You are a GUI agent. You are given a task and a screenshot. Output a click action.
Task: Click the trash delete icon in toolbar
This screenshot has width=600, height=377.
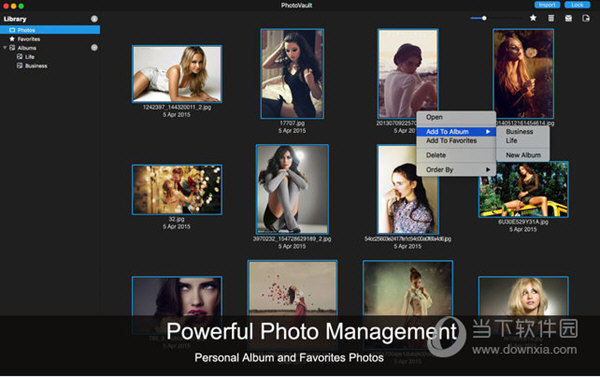pyautogui.click(x=551, y=18)
